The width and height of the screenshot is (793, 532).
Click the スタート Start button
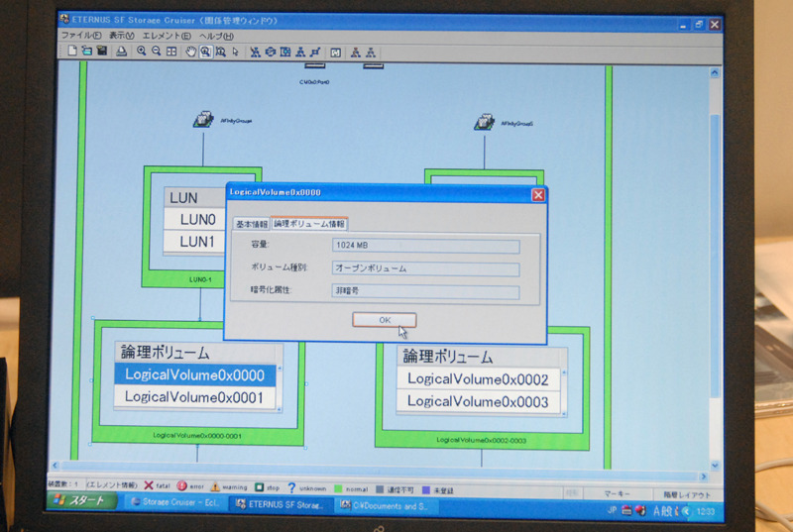click(x=82, y=500)
